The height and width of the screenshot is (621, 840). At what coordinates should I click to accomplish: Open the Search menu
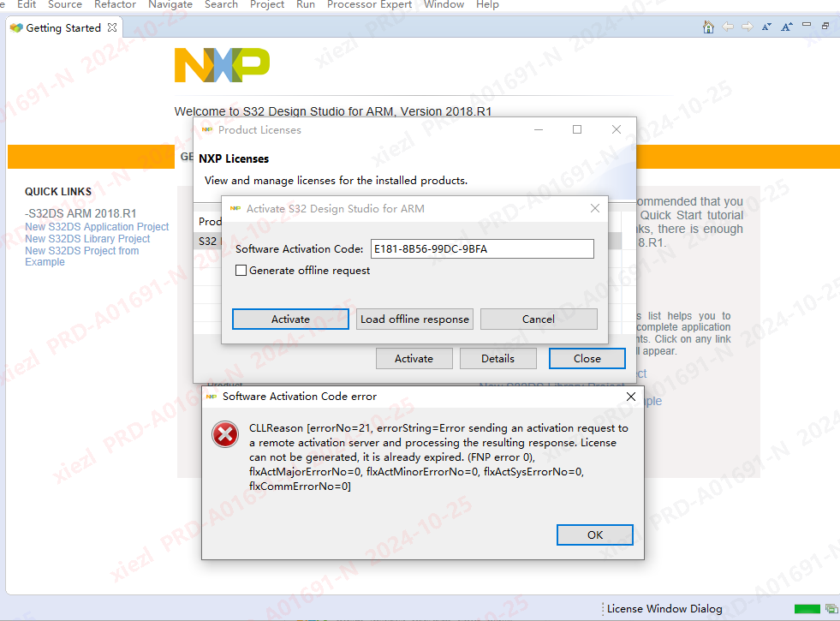click(x=221, y=5)
